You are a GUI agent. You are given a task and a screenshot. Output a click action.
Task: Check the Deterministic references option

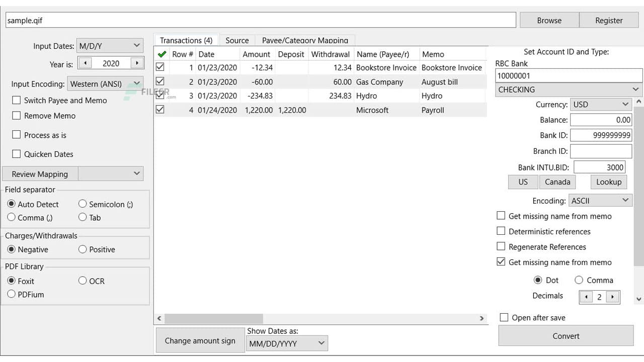point(501,231)
